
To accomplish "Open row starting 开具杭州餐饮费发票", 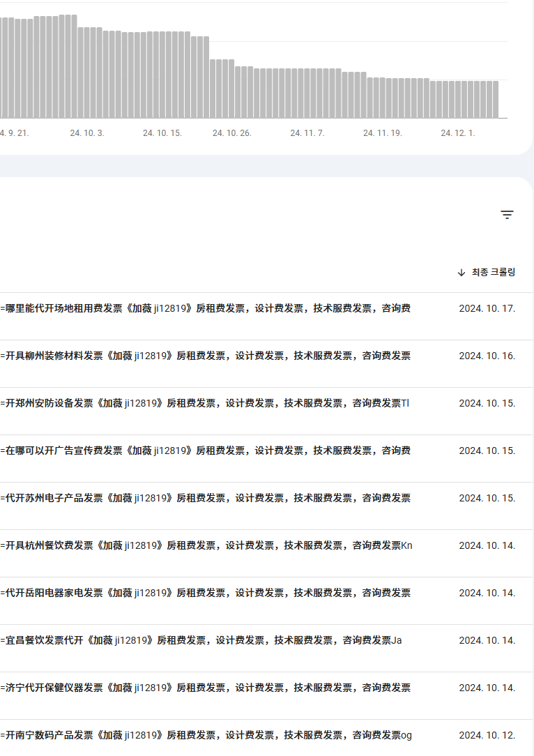I will pos(266,553).
